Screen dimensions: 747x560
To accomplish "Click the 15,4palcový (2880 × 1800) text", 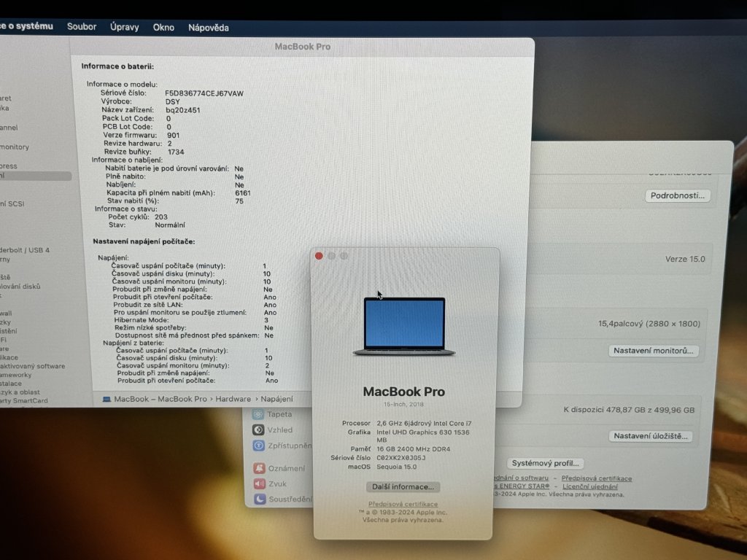I will (x=649, y=324).
